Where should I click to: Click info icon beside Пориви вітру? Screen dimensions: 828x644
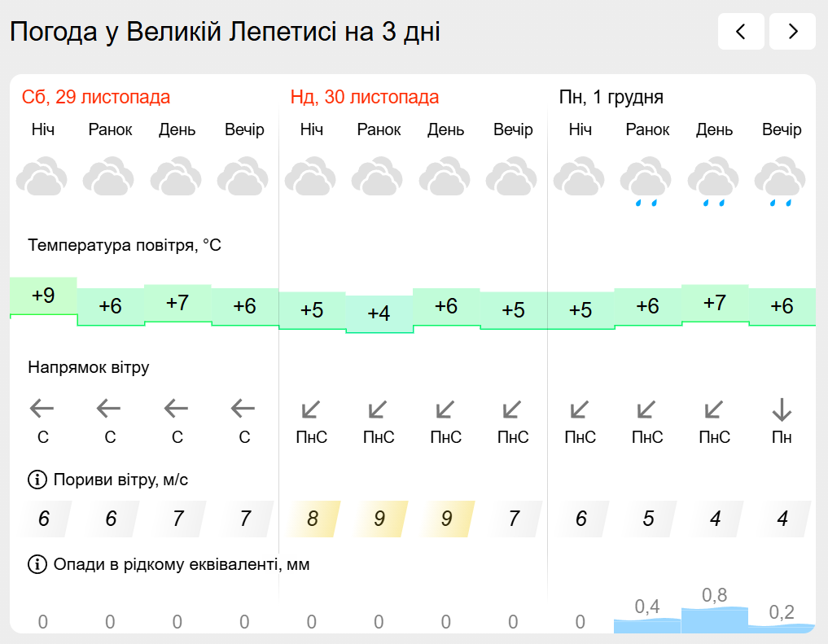click(x=37, y=480)
